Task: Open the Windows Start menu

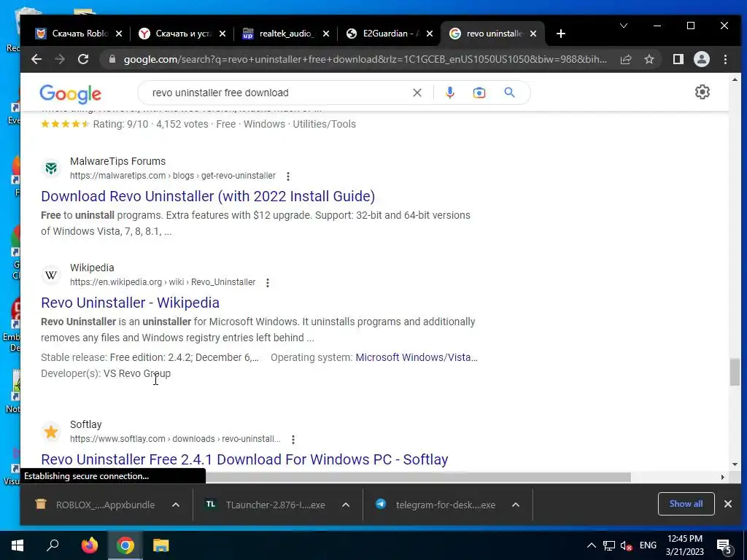Action: point(18,545)
